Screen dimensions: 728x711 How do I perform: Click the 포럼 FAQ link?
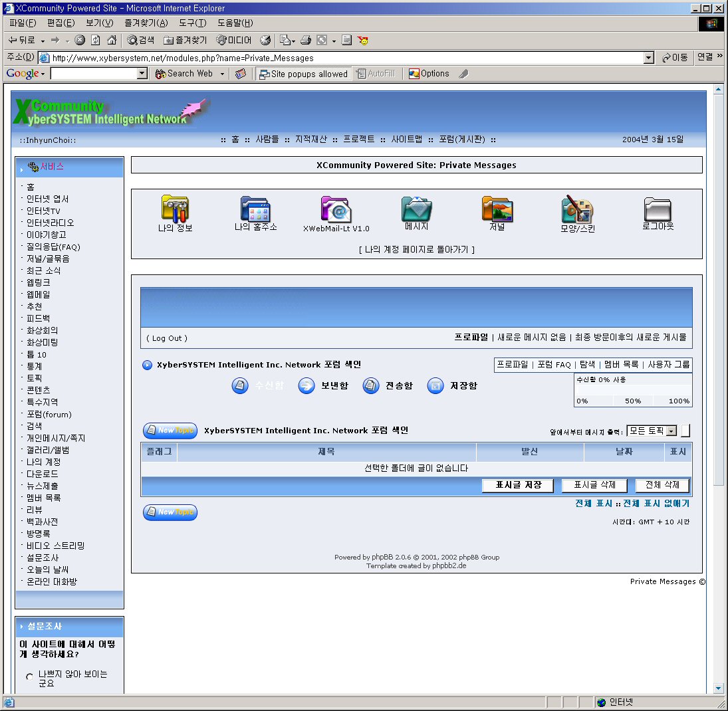point(554,365)
